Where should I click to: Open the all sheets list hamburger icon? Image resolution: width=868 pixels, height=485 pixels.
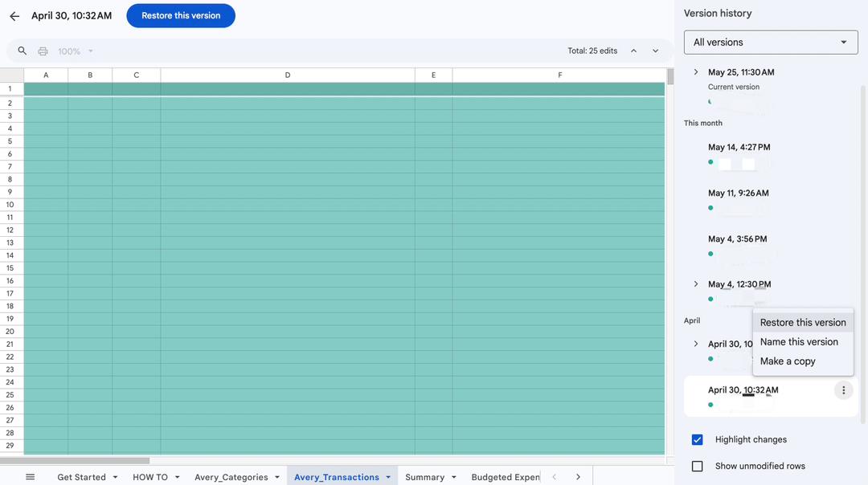[x=31, y=477]
